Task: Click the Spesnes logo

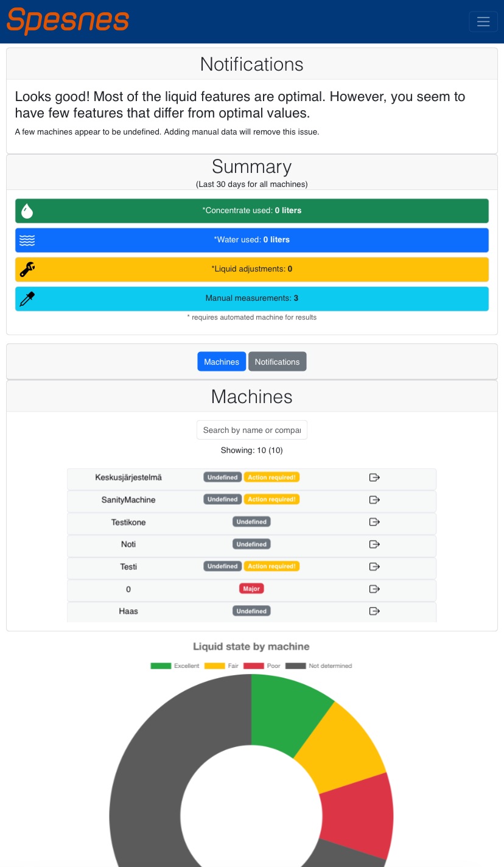Action: pyautogui.click(x=68, y=21)
